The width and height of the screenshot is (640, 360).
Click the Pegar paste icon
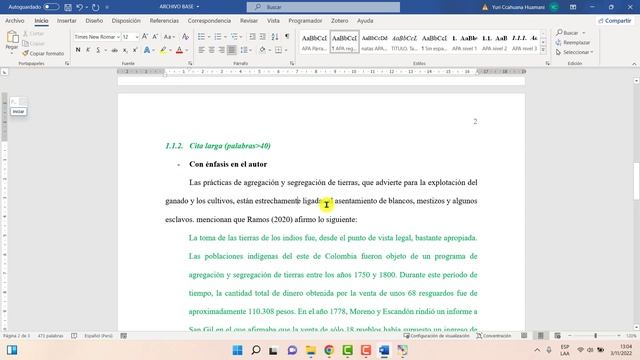point(12,37)
